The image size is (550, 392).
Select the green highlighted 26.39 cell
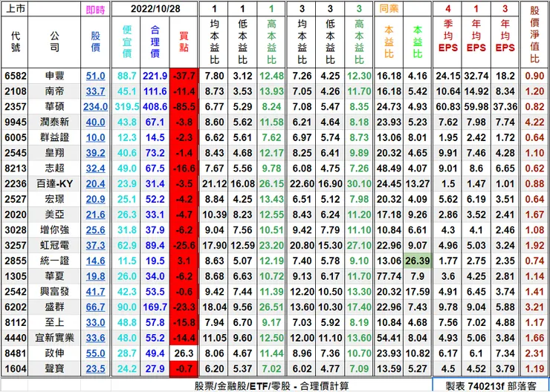pos(418,261)
